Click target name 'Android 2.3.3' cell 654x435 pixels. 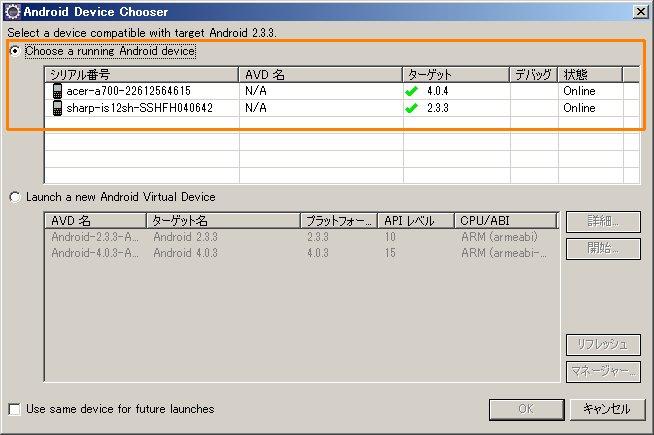pos(185,237)
